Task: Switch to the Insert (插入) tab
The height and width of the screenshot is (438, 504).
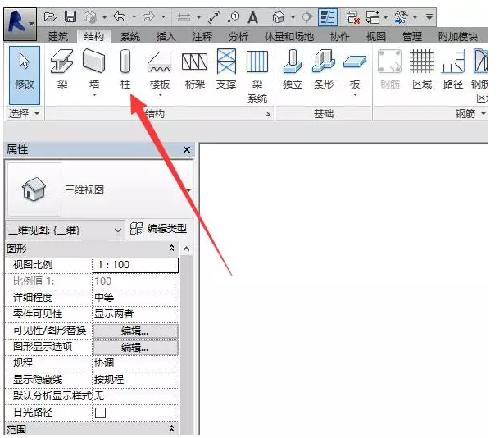Action: (x=166, y=37)
